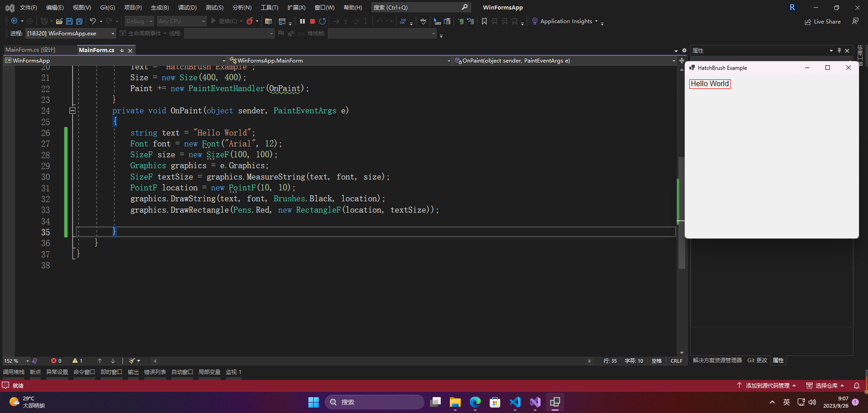This screenshot has height=413, width=868.
Task: Open the weather widget showing 29°C
Action: [27, 402]
